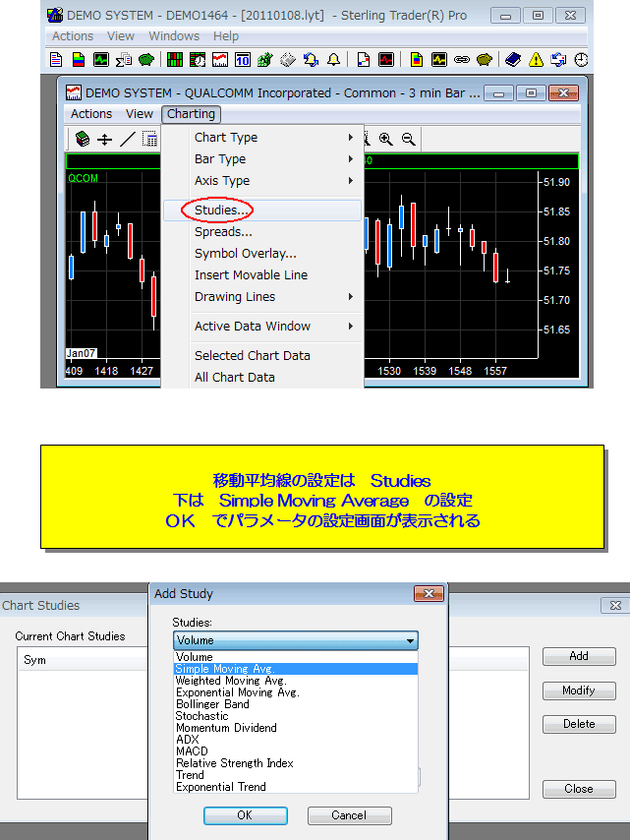Image resolution: width=630 pixels, height=840 pixels.
Task: Select Volume in the studies list
Action: 296,657
